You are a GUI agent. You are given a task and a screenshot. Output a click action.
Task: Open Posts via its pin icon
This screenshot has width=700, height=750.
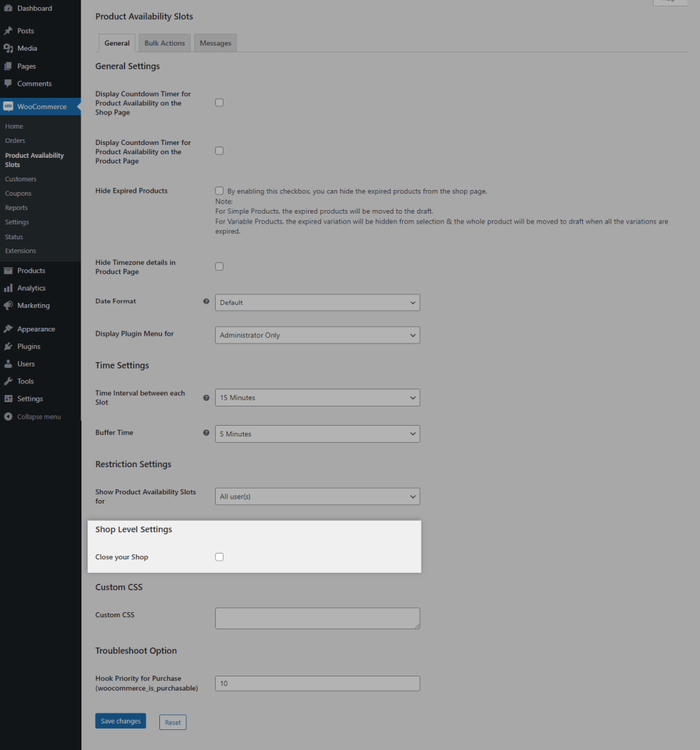tap(9, 31)
